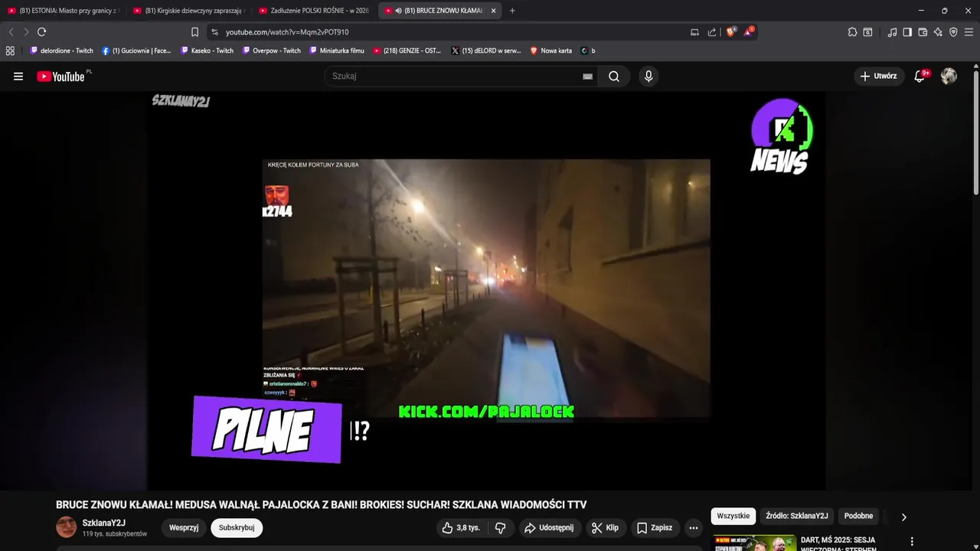The width and height of the screenshot is (980, 551).
Task: Open YouTube notifications bell
Action: pos(920,77)
